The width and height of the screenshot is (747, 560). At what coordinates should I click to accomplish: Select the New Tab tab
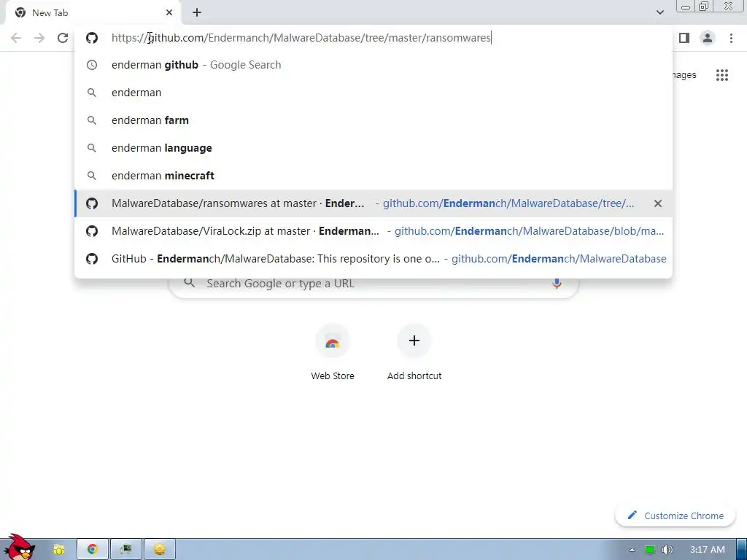[93, 13]
